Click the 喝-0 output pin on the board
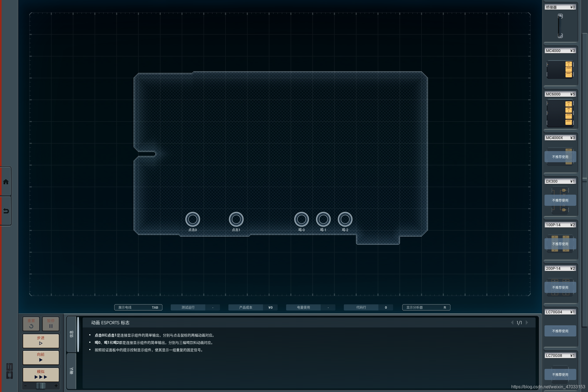Image resolution: width=588 pixels, height=392 pixels. point(301,219)
